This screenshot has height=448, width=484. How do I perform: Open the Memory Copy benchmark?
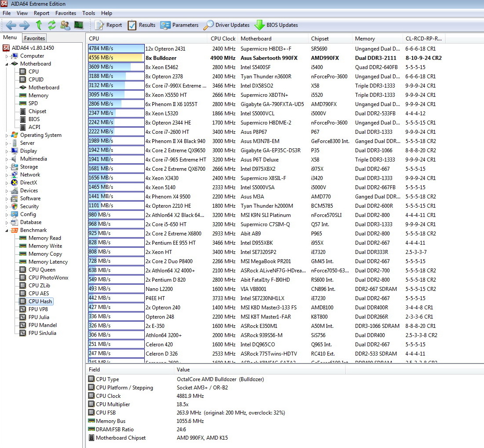pos(45,254)
